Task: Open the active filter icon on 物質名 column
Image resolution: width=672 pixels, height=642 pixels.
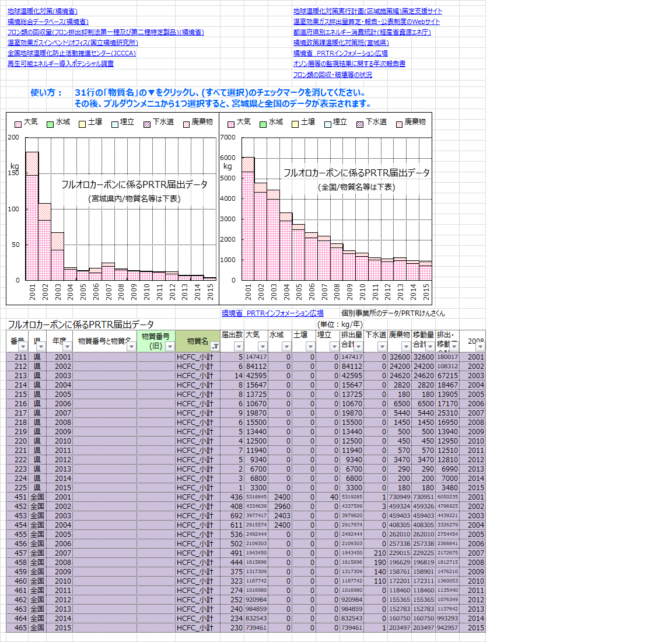Action: pyautogui.click(x=215, y=346)
